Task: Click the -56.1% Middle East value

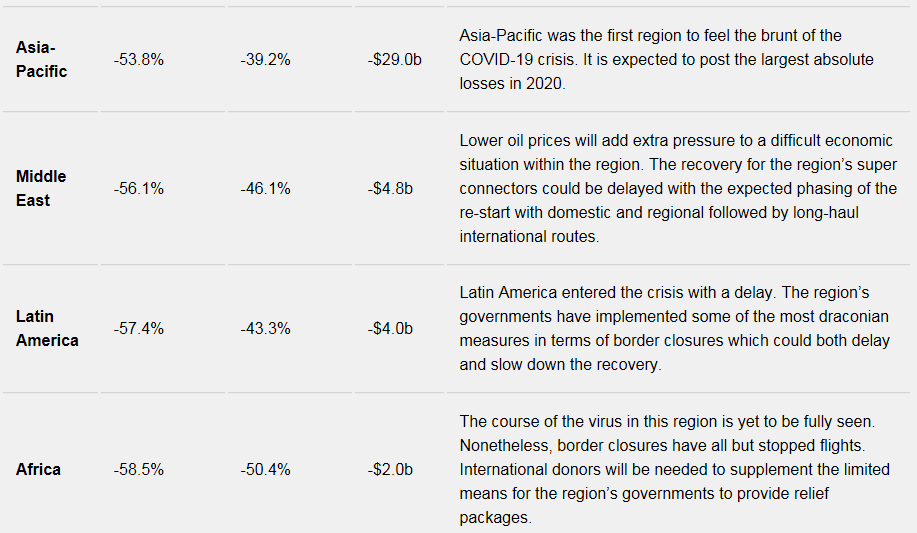Action: tap(139, 188)
